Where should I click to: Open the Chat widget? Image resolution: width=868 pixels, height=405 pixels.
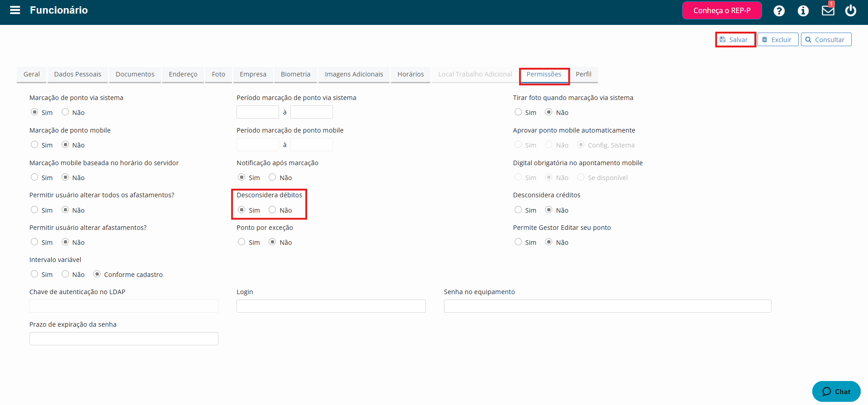[x=836, y=391]
